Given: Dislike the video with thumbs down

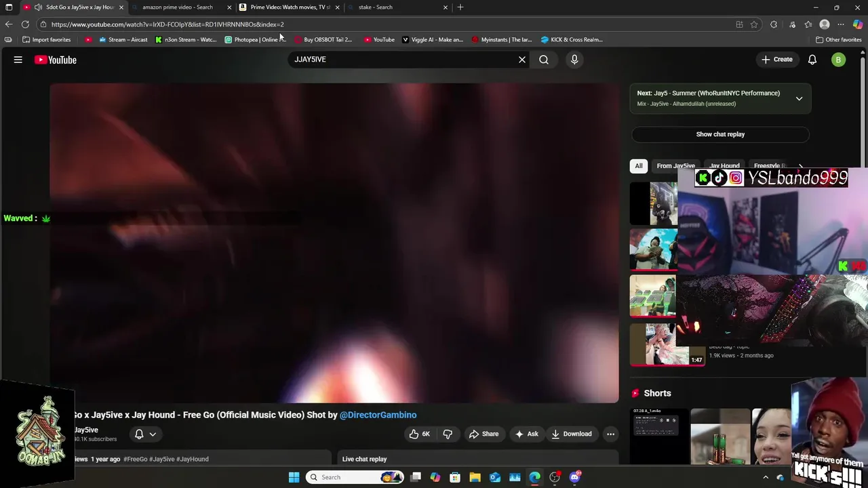Looking at the screenshot, I should click(448, 434).
